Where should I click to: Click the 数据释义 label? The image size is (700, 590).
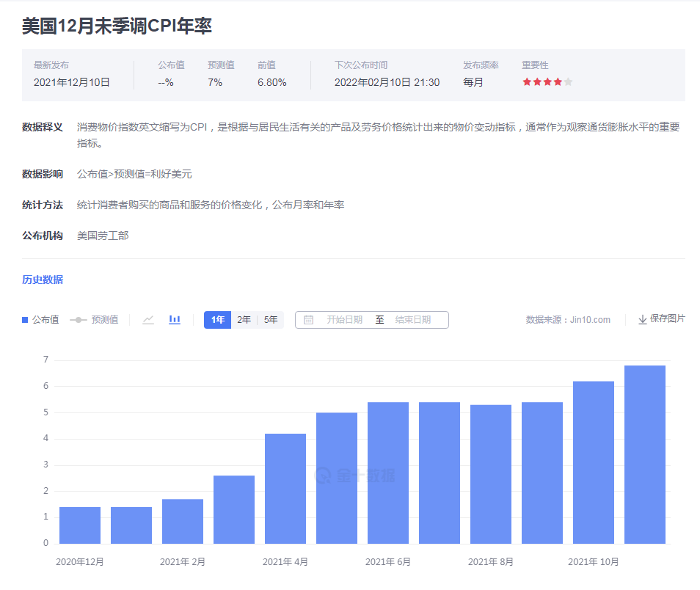click(43, 127)
